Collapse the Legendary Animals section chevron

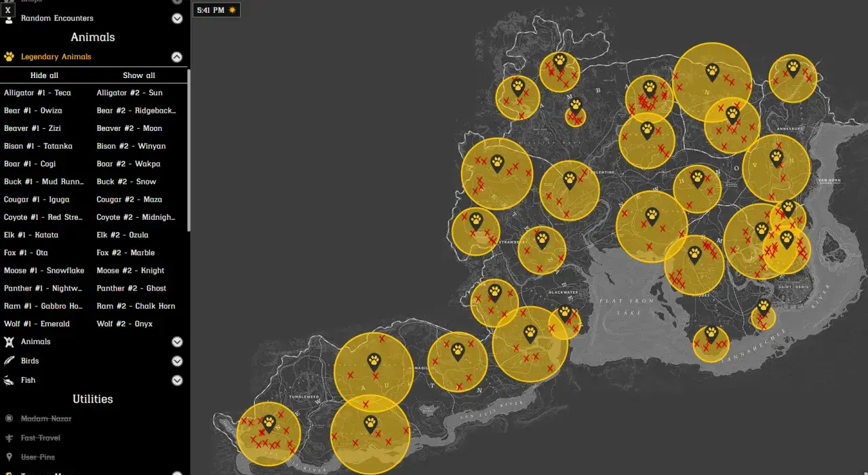tap(177, 57)
